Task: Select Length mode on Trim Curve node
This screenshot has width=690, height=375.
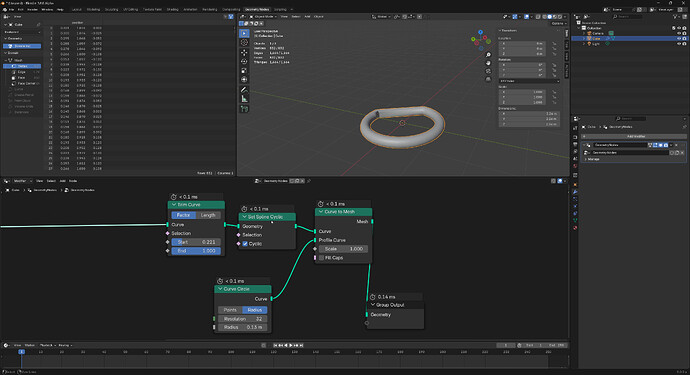Action: click(x=208, y=215)
